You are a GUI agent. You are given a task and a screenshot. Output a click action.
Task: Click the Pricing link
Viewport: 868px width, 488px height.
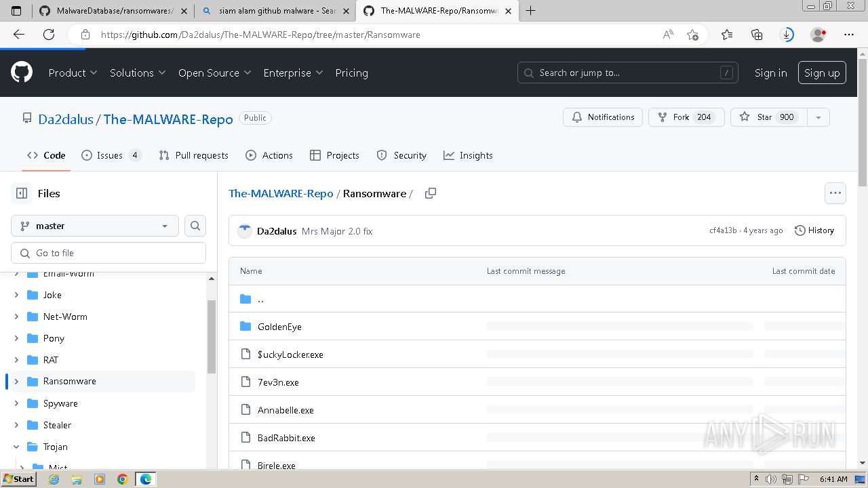tap(351, 73)
